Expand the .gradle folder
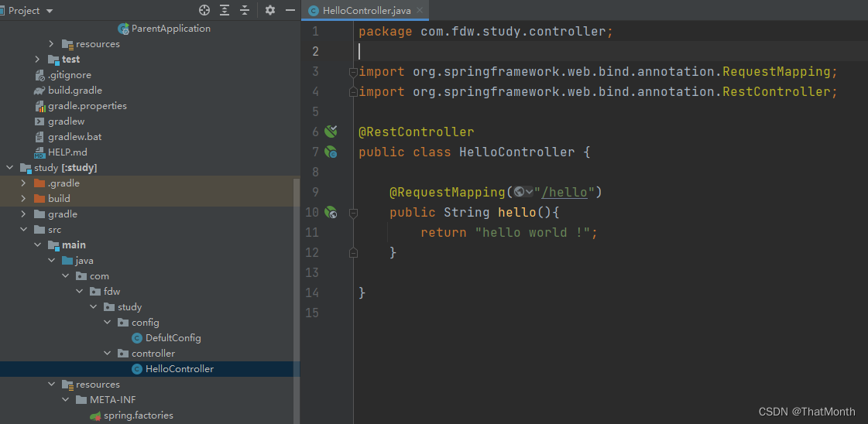 coord(23,183)
